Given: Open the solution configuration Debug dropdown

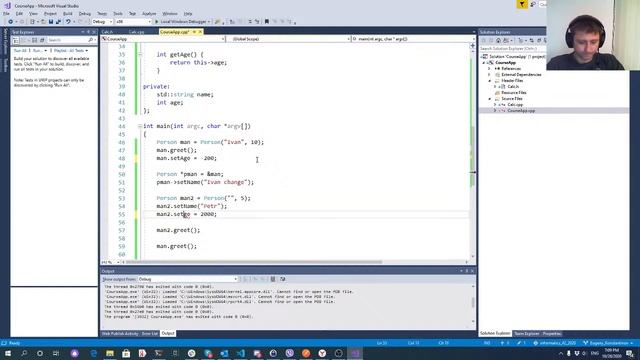Looking at the screenshot, I should 102,22.
